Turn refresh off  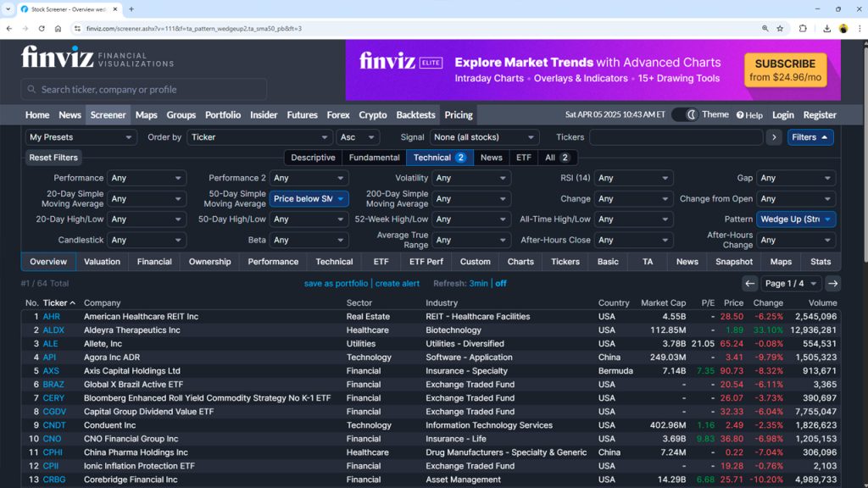click(x=500, y=283)
